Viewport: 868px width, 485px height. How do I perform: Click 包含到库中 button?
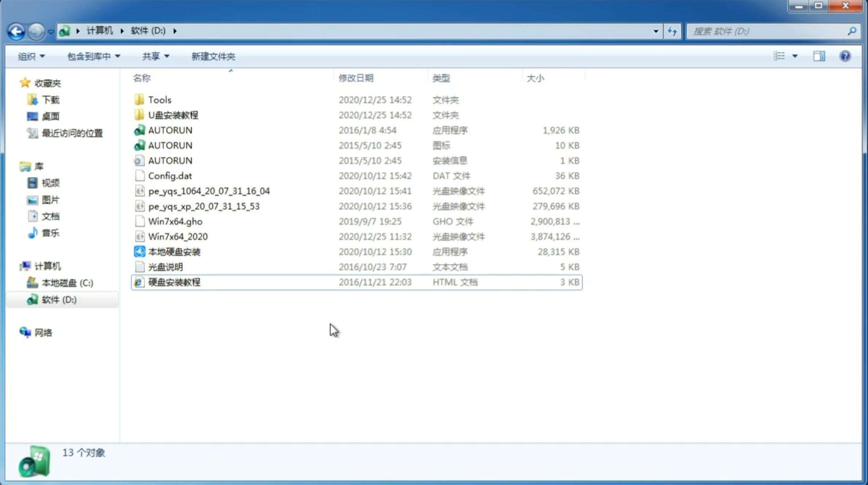tap(92, 56)
